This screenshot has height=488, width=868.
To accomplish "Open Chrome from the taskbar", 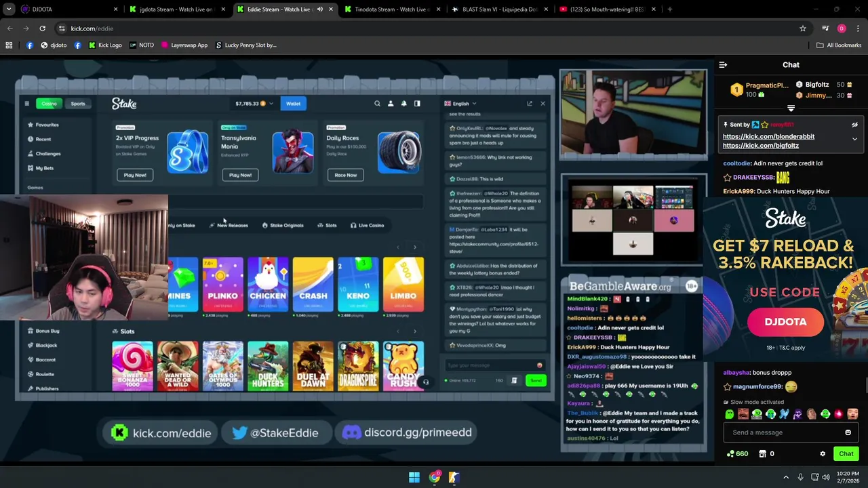I will [x=434, y=477].
